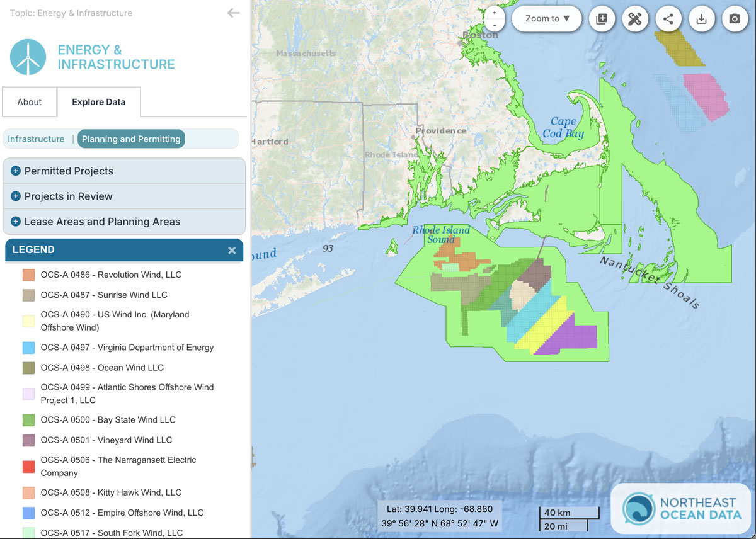Screen dimensions: 756x539
Task: Click the LEGEND panel header
Action: [124, 250]
